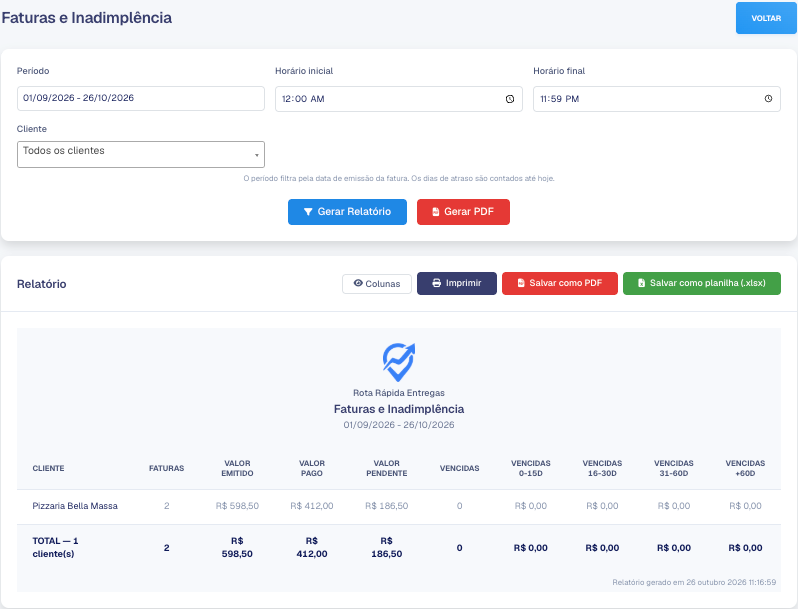Print the report with Imprimir
The image size is (798, 609).
coord(457,283)
